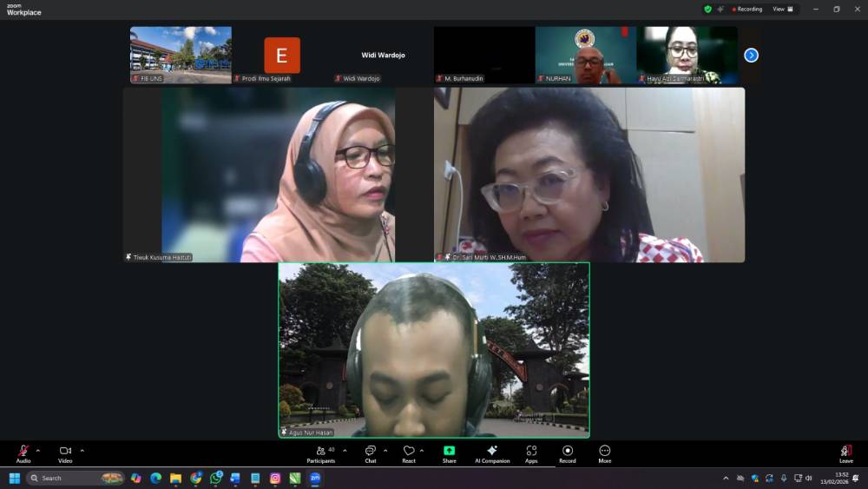Expand the arrow next to Participants
The image size is (868, 489).
pyautogui.click(x=345, y=450)
